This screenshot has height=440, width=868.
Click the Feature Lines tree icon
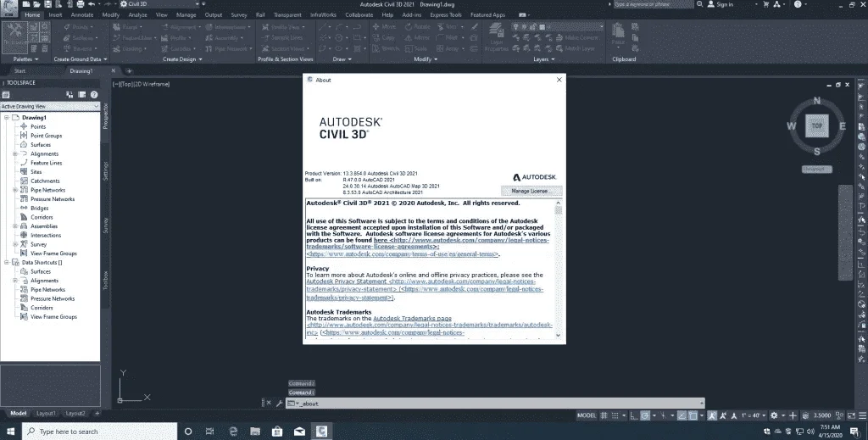click(x=24, y=163)
